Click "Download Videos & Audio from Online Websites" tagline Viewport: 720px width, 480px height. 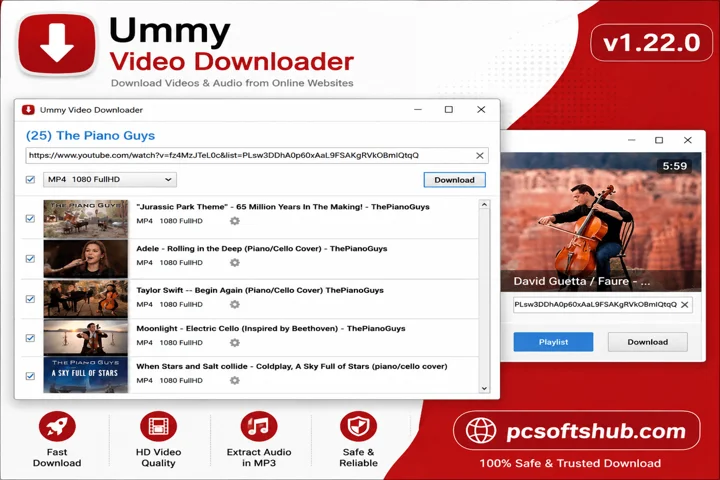[232, 83]
